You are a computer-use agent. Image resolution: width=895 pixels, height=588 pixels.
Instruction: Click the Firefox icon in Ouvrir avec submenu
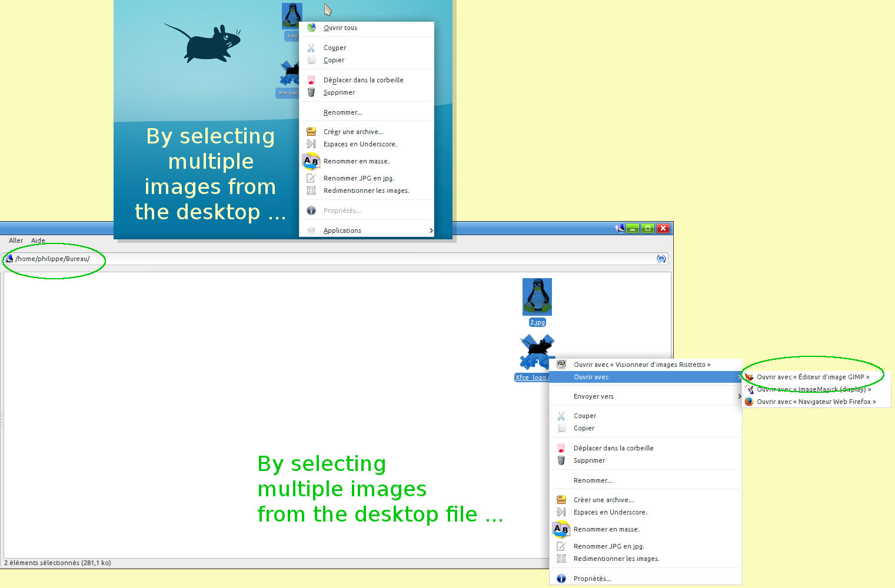pos(749,402)
